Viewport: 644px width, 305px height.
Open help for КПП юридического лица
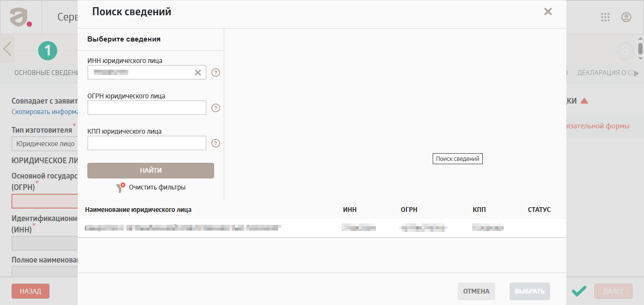click(216, 143)
